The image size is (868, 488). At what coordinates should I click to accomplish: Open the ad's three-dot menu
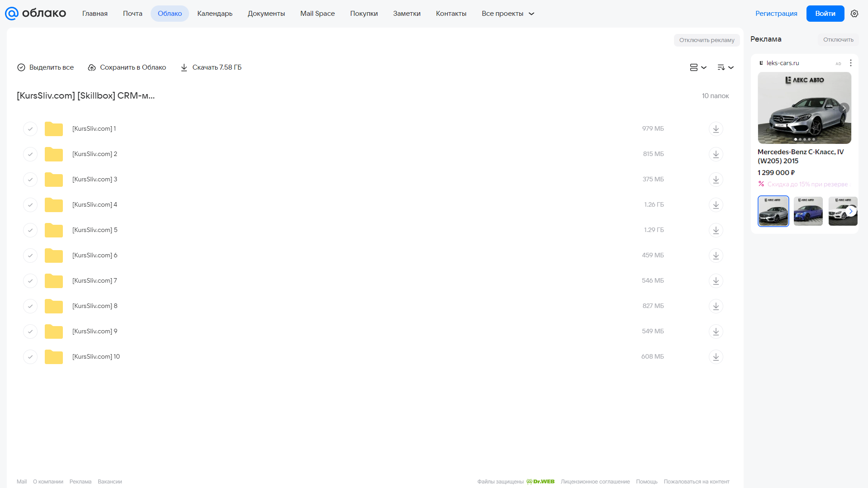tap(850, 63)
